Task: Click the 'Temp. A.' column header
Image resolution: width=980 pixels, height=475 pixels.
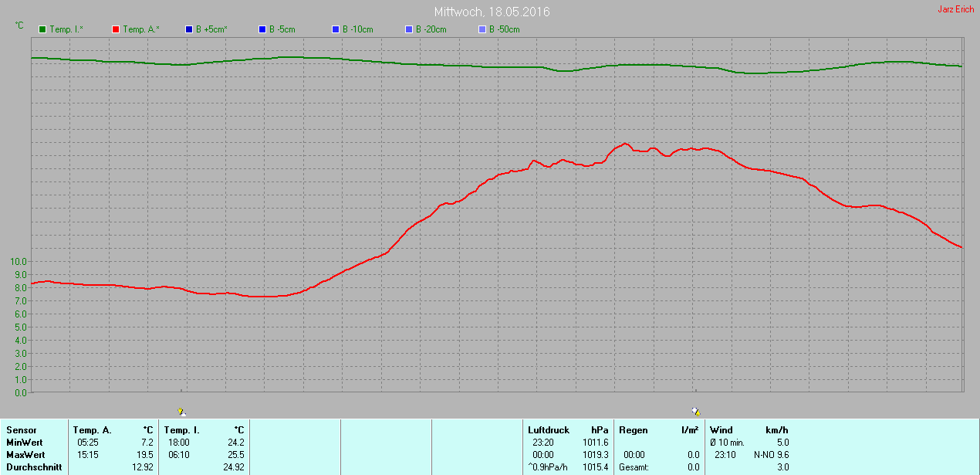Action: (x=93, y=430)
